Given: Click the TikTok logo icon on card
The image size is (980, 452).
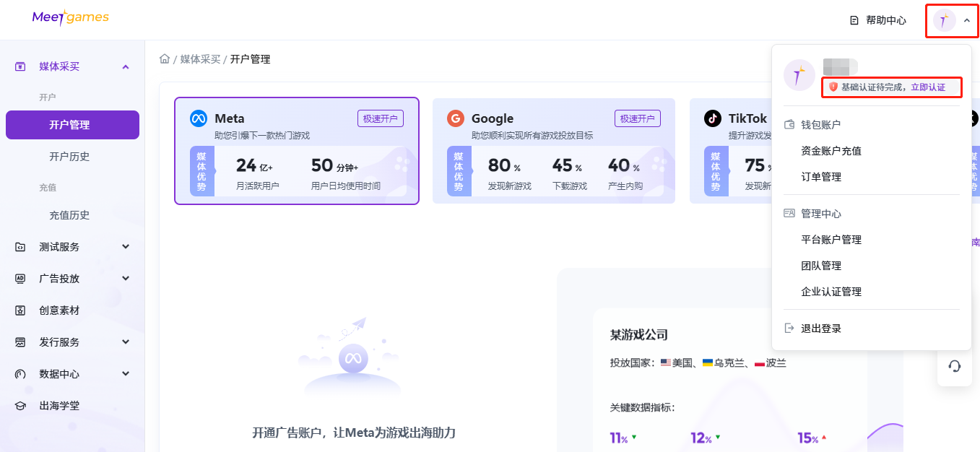Looking at the screenshot, I should pyautogui.click(x=713, y=118).
